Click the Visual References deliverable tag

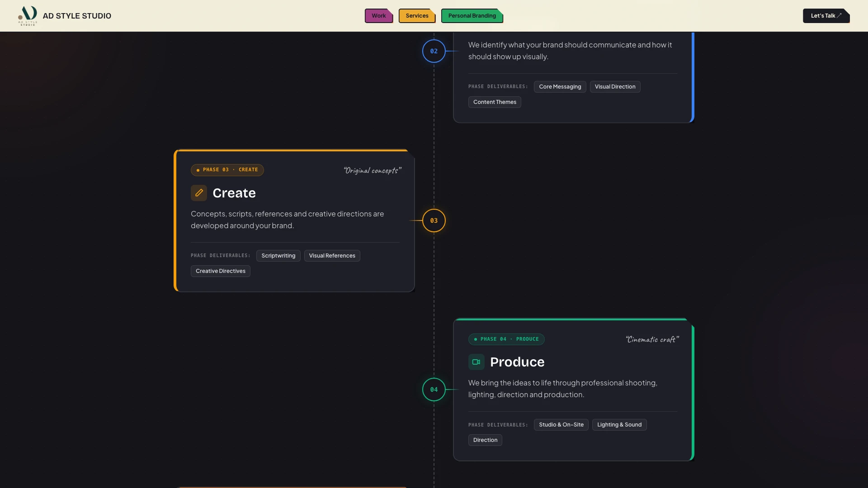click(x=332, y=256)
